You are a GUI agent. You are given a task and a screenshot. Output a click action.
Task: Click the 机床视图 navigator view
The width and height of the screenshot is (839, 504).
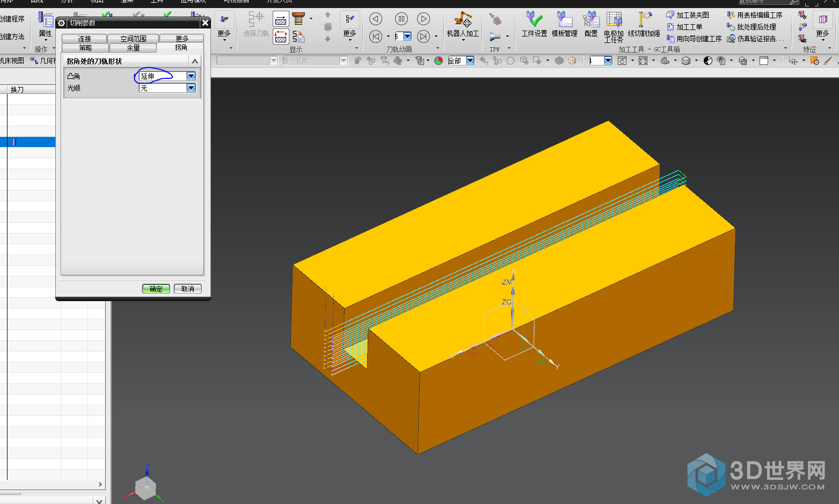(x=12, y=61)
